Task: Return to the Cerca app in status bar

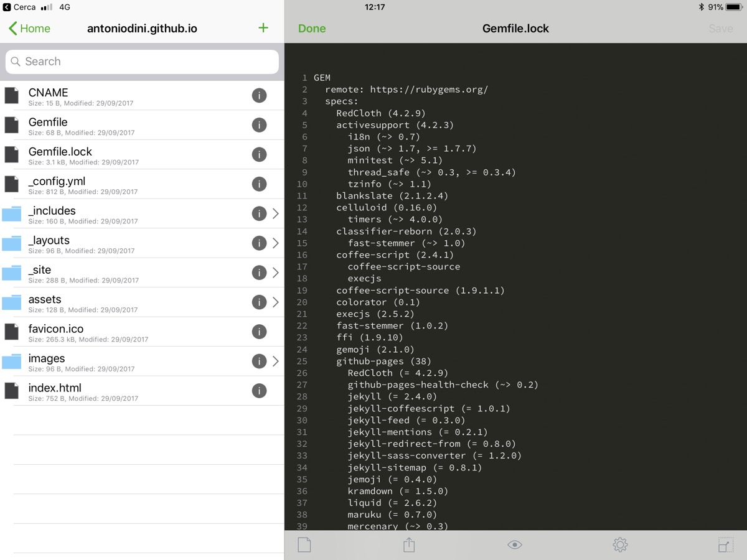Action: click(19, 7)
